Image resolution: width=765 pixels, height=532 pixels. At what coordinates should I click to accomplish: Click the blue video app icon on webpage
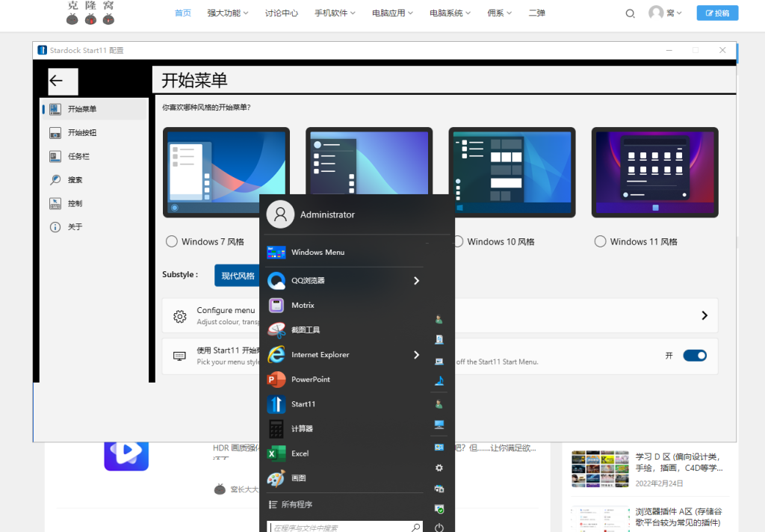pos(126,456)
